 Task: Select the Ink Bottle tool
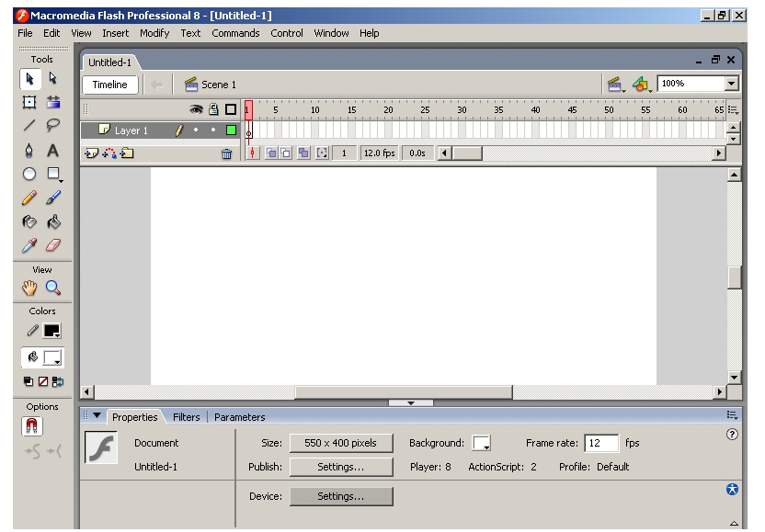coord(29,221)
